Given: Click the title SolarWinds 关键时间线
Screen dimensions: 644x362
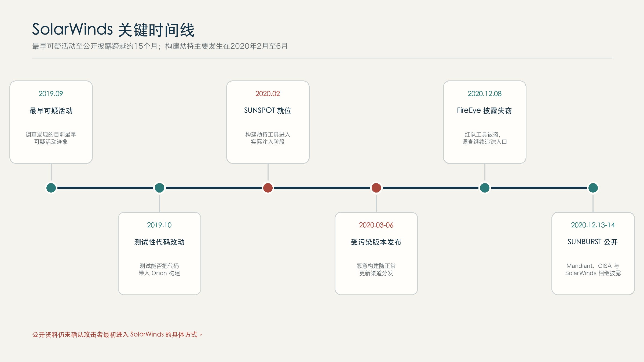Looking at the screenshot, I should pyautogui.click(x=113, y=29).
